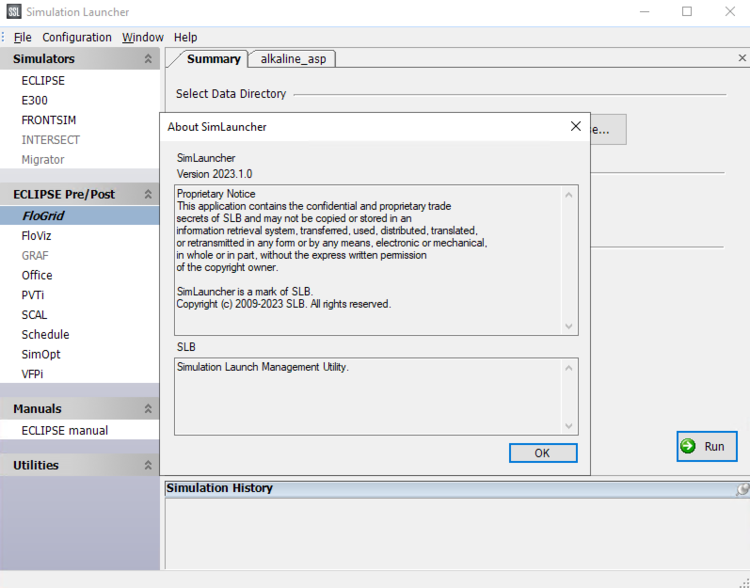This screenshot has height=588, width=750.
Task: Click the SLB description box scroll up arrow
Action: pyautogui.click(x=569, y=368)
